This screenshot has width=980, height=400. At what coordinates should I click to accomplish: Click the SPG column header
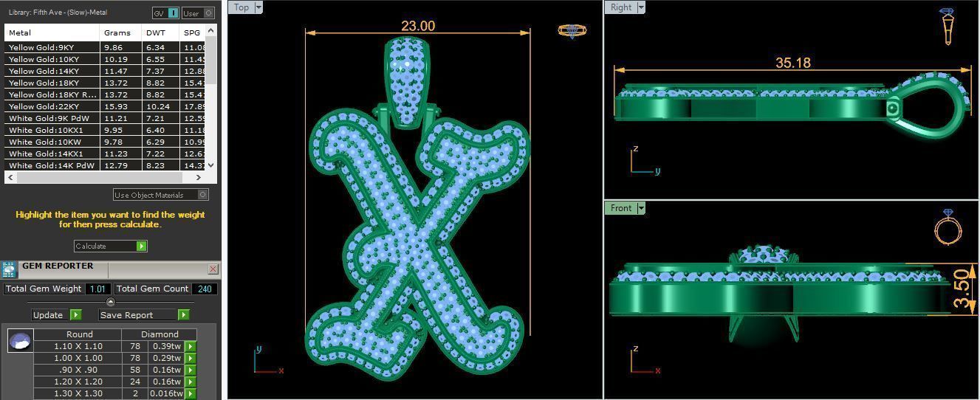[x=193, y=32]
